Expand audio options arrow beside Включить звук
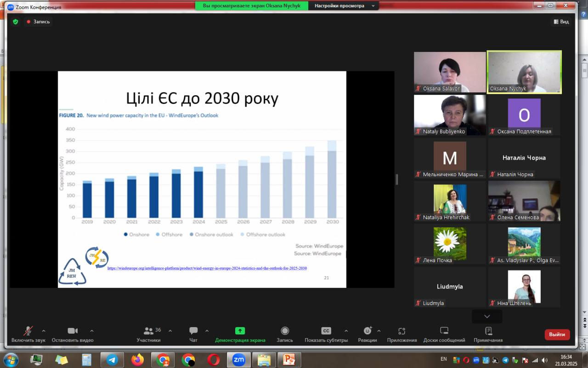The width and height of the screenshot is (588, 368). pos(44,331)
